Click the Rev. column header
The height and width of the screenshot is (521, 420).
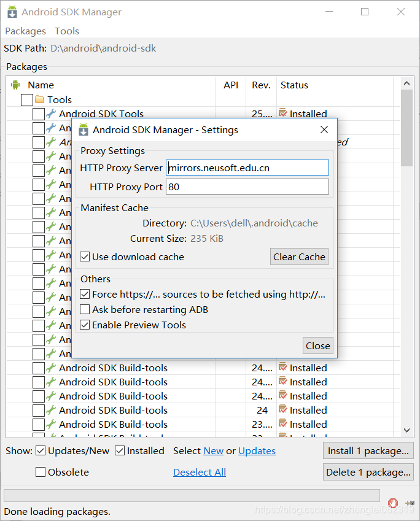click(261, 85)
